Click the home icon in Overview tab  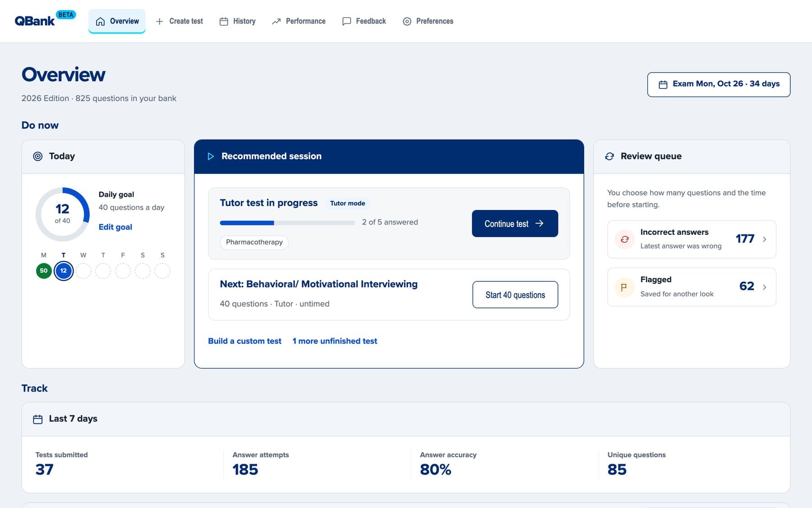point(100,21)
